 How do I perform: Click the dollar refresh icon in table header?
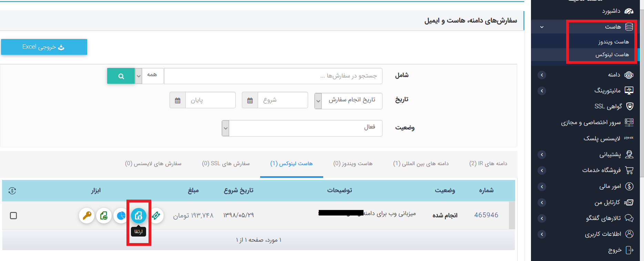(12, 191)
